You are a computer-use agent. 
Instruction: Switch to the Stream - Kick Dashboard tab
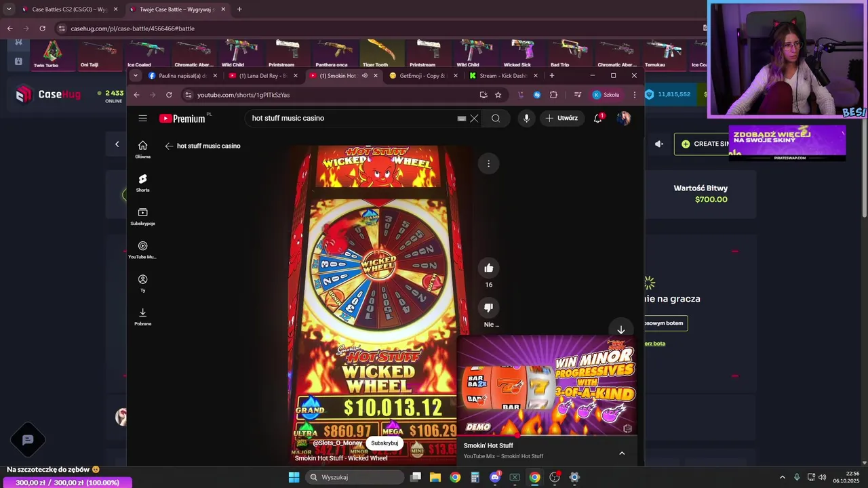point(503,76)
